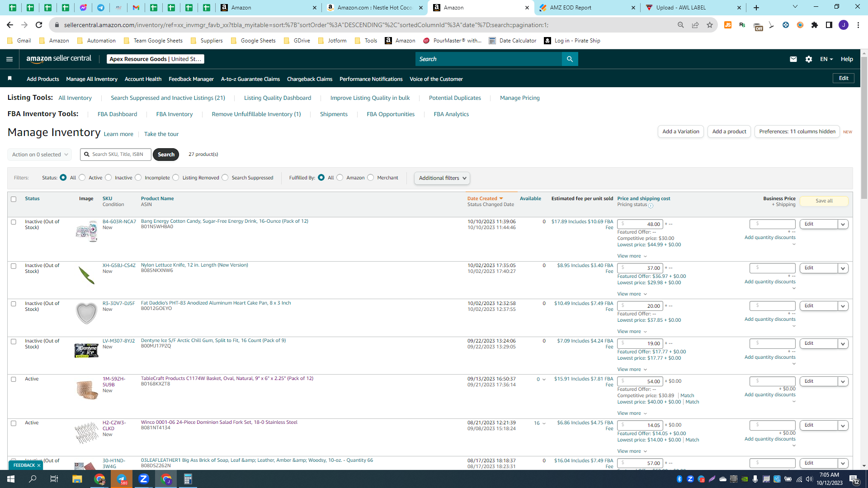Expand available quantity for Winco Fork Set
This screenshot has width=868, height=488.
click(x=544, y=423)
